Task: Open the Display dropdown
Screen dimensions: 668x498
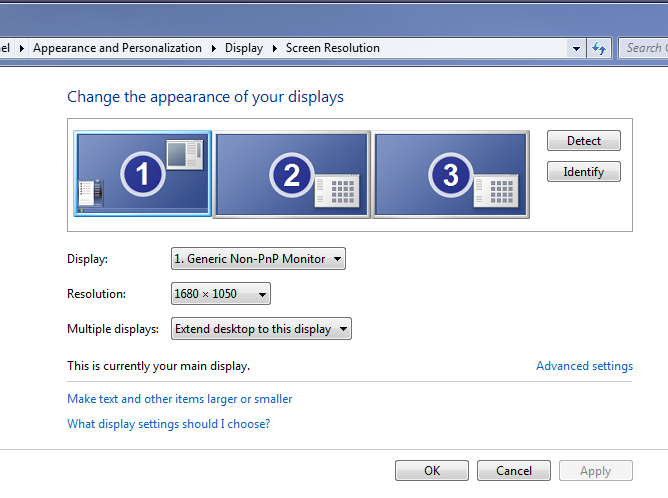Action: (x=258, y=259)
